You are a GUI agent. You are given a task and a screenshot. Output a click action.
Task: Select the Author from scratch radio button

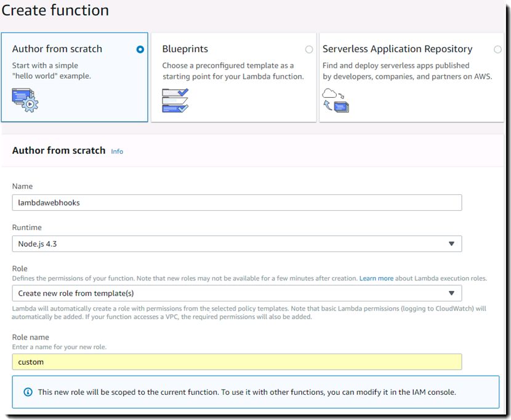point(140,49)
